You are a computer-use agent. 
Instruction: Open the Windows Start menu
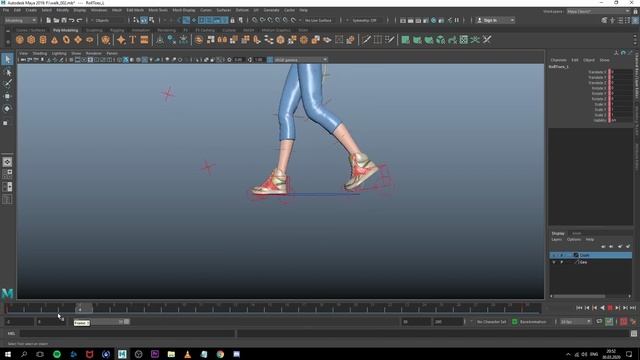8,354
